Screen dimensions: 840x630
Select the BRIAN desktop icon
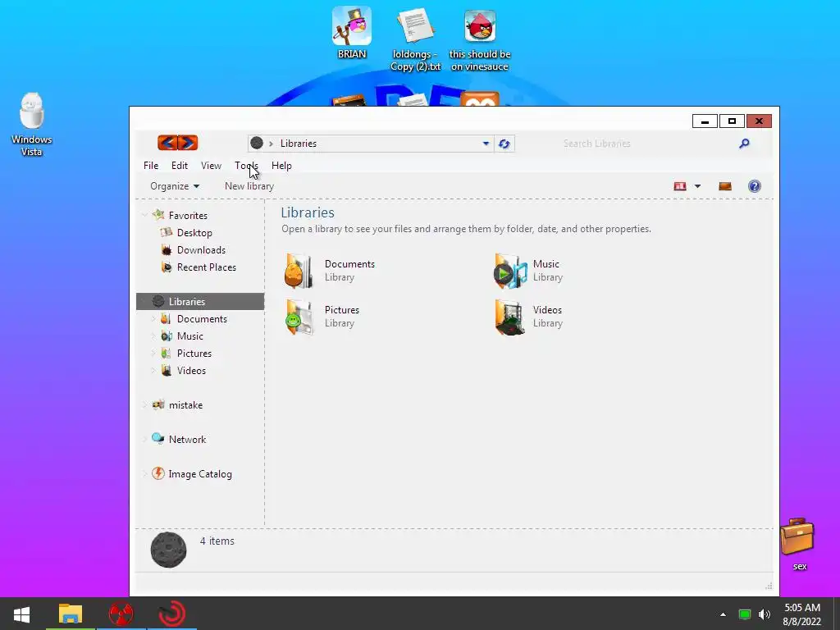click(351, 33)
